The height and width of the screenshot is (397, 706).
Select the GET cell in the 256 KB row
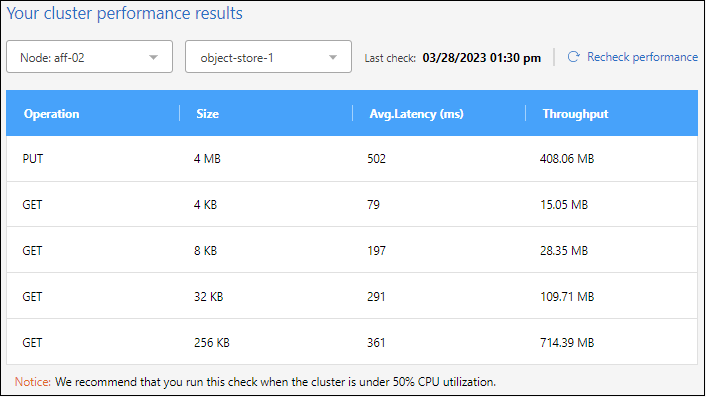32,343
